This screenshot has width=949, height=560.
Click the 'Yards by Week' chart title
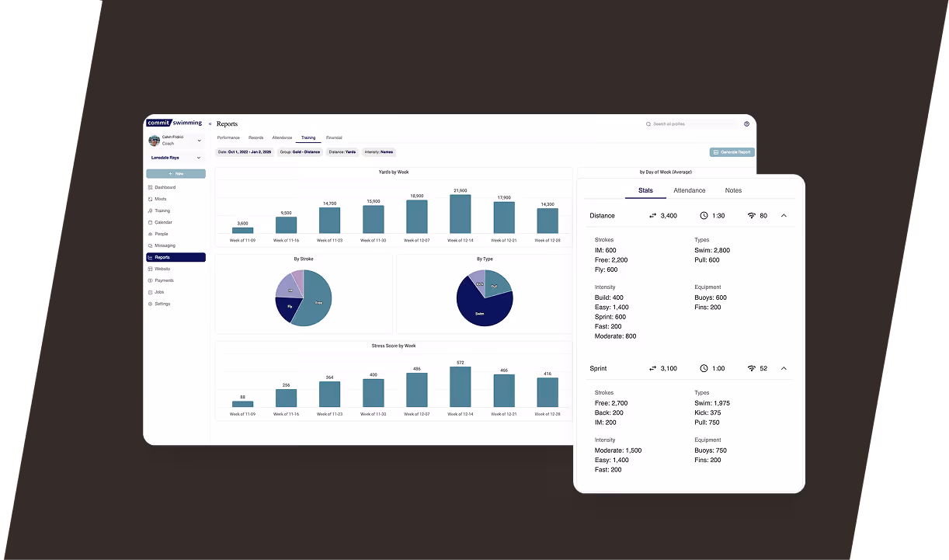click(394, 172)
